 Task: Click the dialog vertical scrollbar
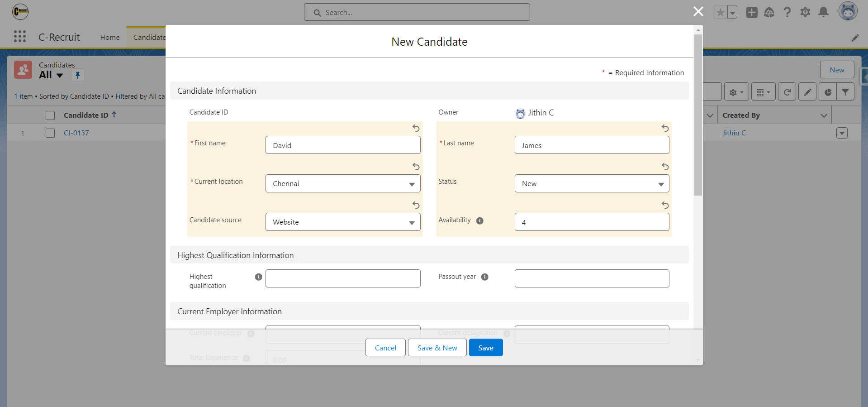point(698,114)
